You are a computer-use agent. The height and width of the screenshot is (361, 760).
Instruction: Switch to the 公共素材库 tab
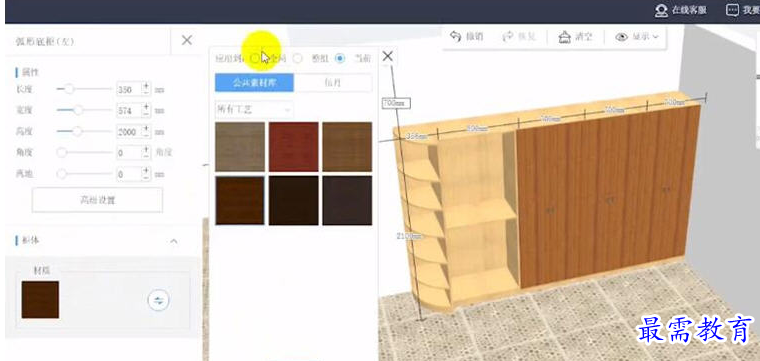pyautogui.click(x=254, y=82)
